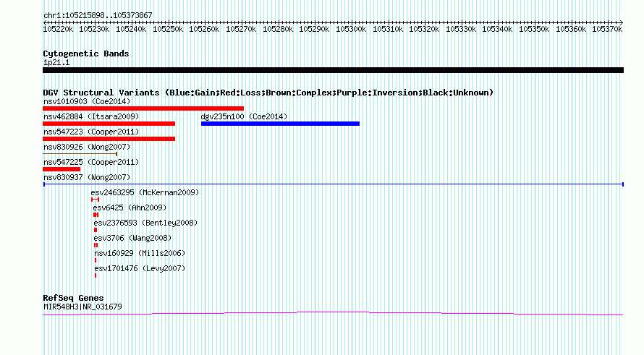Open the nsv830926 (Wong2007) variant label
This screenshot has width=644, height=355.
(87, 147)
